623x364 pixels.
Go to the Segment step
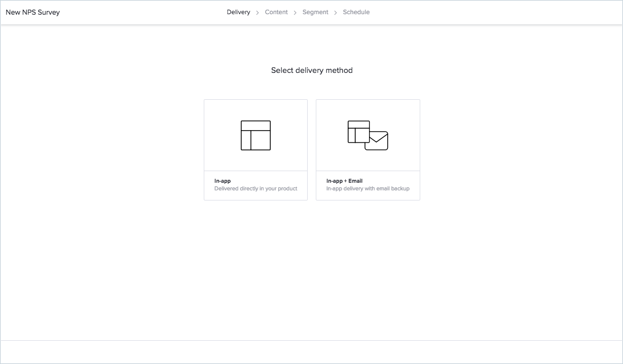click(315, 12)
